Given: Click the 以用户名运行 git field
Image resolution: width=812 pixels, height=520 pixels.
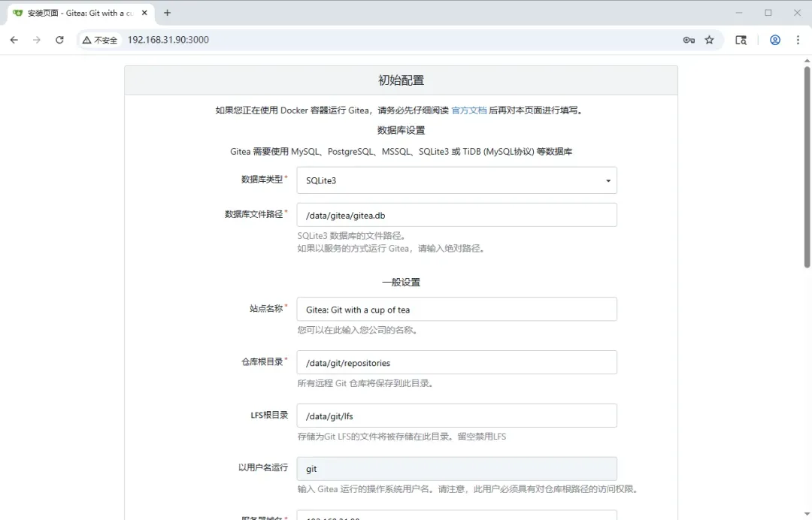Looking at the screenshot, I should (457, 469).
